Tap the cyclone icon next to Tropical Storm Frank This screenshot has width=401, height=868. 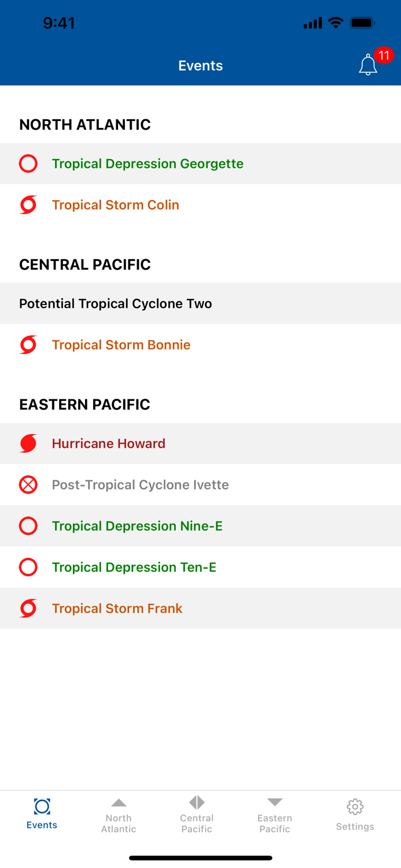point(28,608)
